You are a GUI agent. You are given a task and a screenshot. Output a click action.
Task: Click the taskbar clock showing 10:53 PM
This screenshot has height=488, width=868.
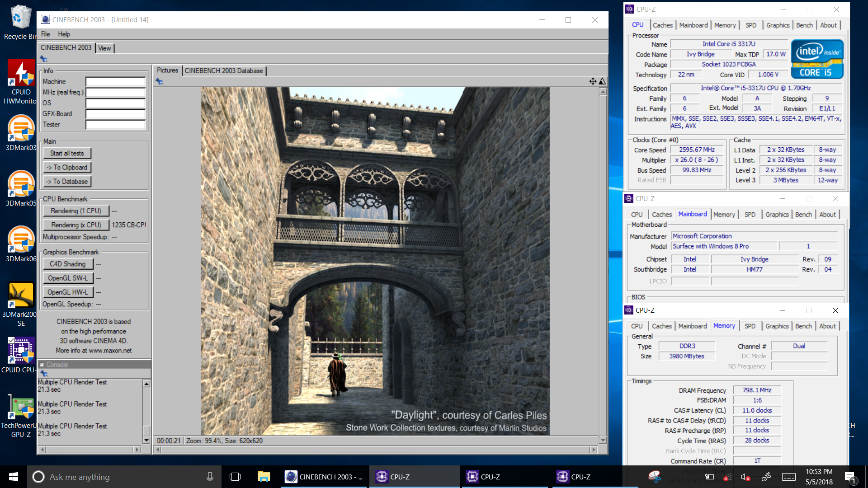click(819, 477)
